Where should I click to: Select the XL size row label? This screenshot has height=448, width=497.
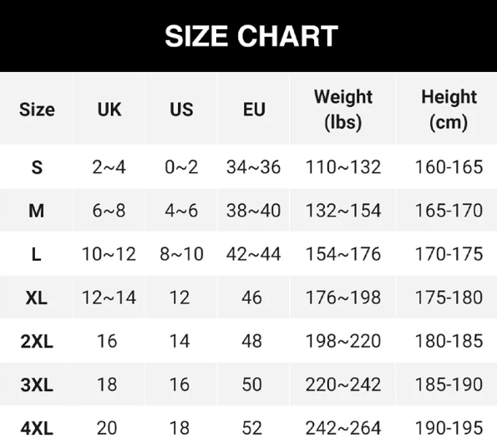[x=37, y=298]
